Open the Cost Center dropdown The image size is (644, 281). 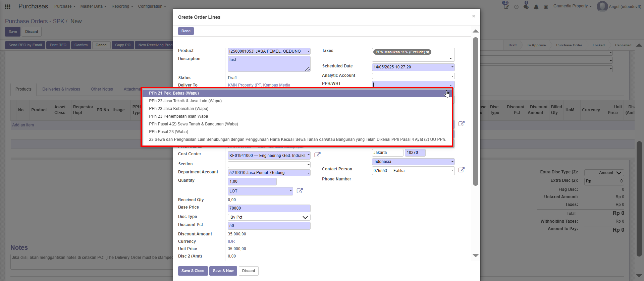click(308, 156)
